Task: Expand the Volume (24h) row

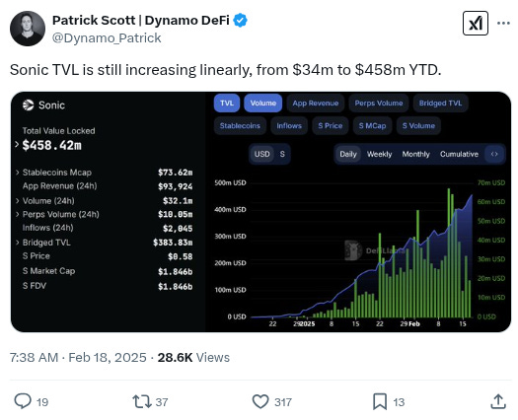Action: click(x=17, y=200)
